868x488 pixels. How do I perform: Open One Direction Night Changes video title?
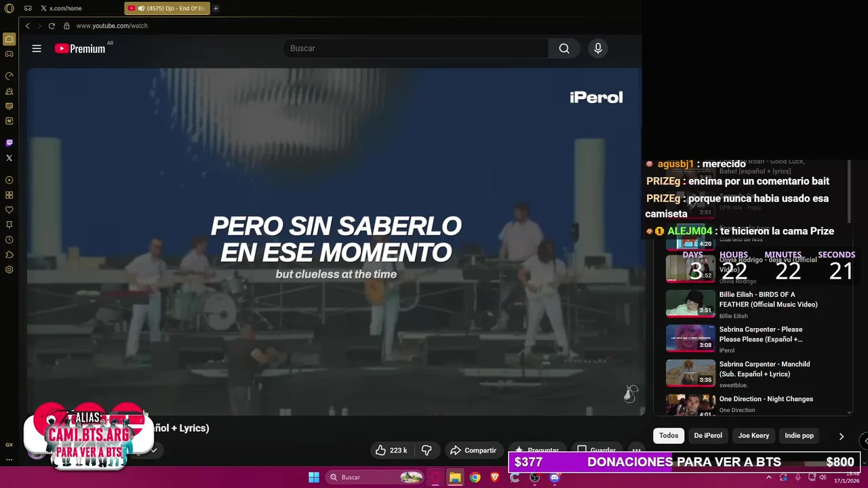(x=766, y=399)
